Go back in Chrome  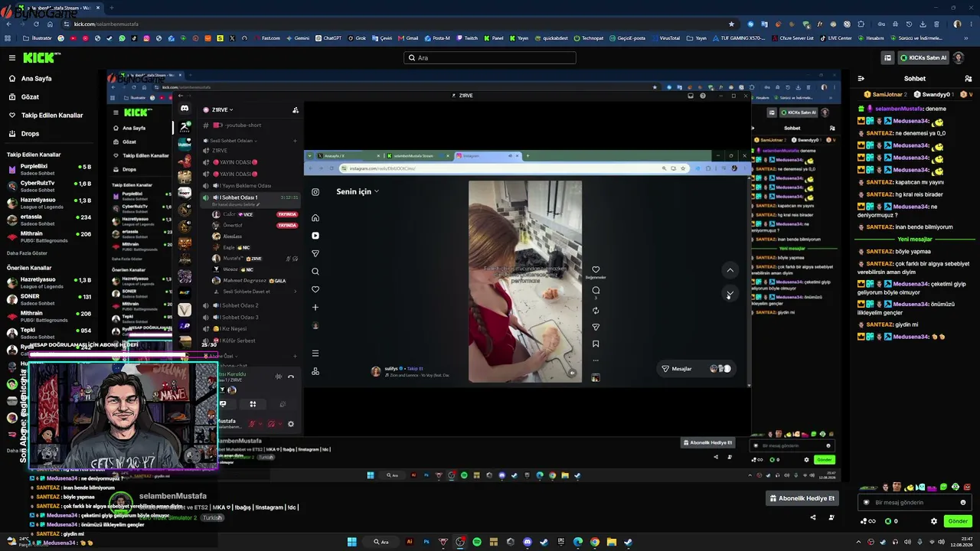pos(8,24)
